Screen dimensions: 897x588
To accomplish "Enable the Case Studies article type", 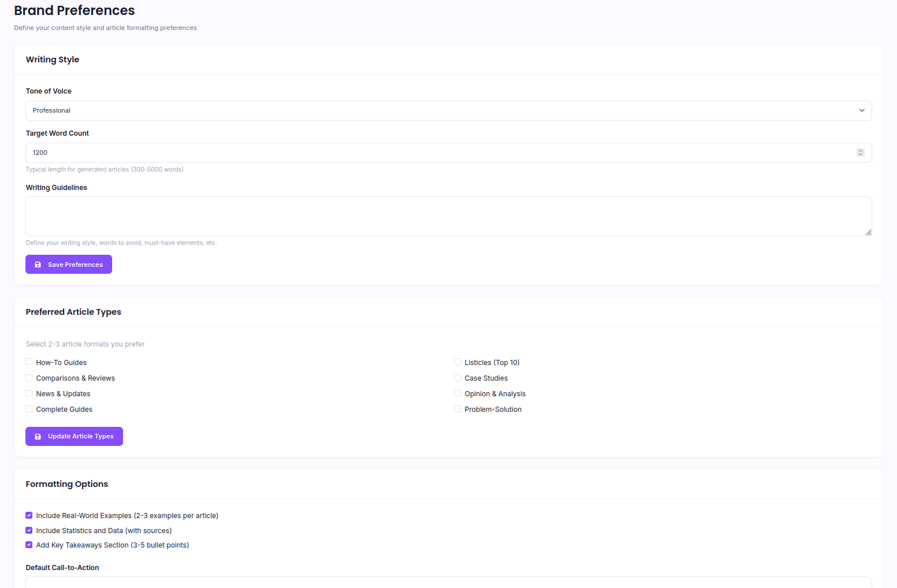I will [457, 377].
